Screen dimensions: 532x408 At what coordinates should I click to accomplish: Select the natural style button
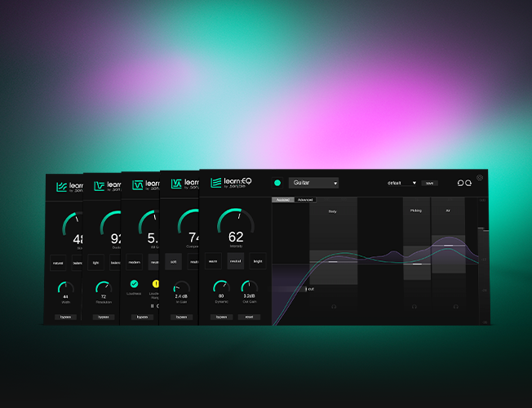pyautogui.click(x=58, y=263)
